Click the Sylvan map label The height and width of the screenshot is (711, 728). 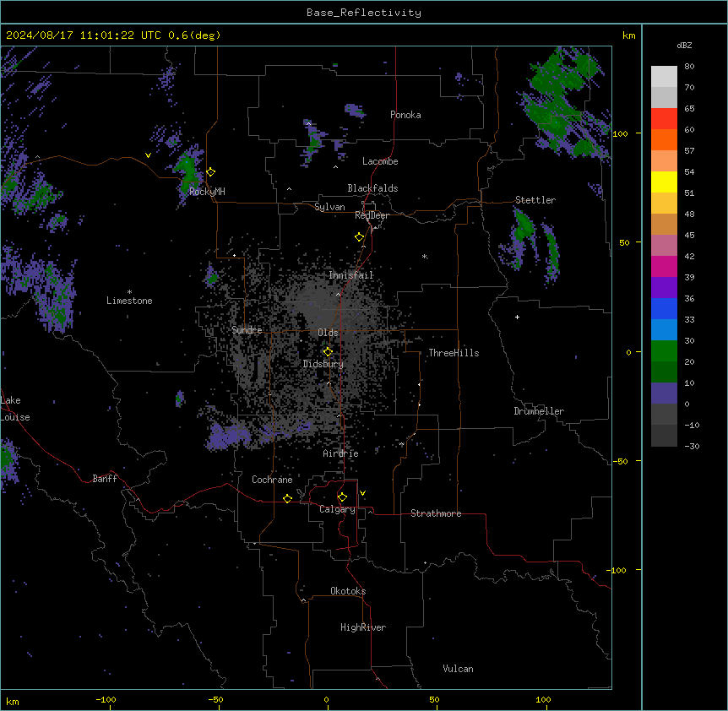tap(329, 207)
